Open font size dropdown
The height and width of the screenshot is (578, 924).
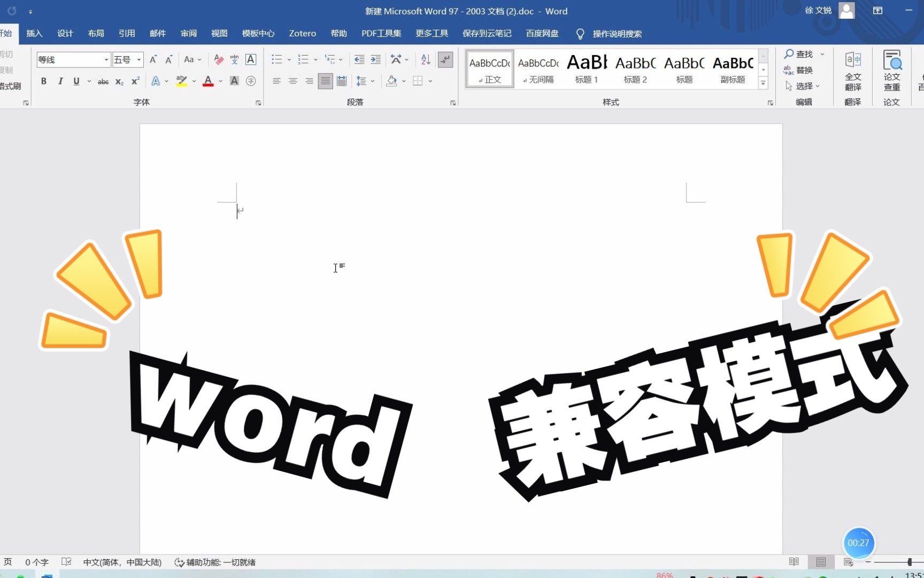[139, 59]
